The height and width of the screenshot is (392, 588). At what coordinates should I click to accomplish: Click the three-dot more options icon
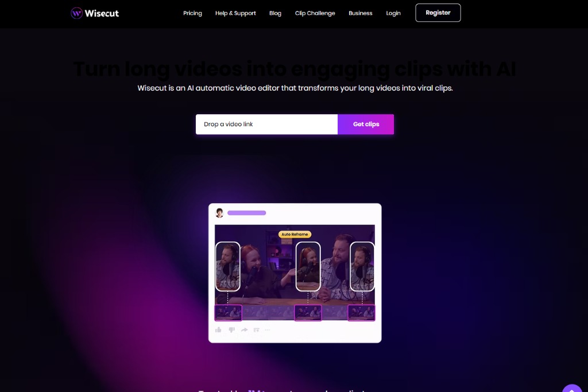[x=268, y=330]
